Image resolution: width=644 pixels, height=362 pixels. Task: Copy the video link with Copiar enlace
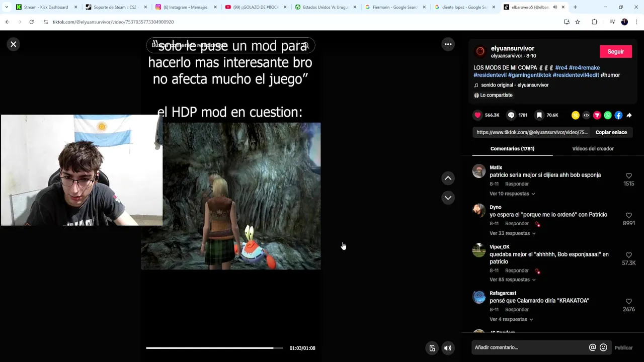pos(611,132)
